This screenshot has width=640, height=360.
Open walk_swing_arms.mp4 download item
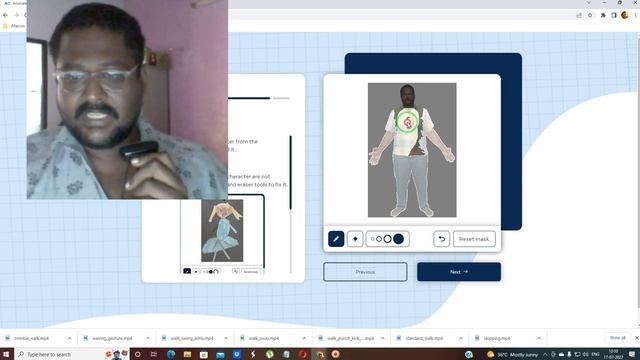point(192,338)
